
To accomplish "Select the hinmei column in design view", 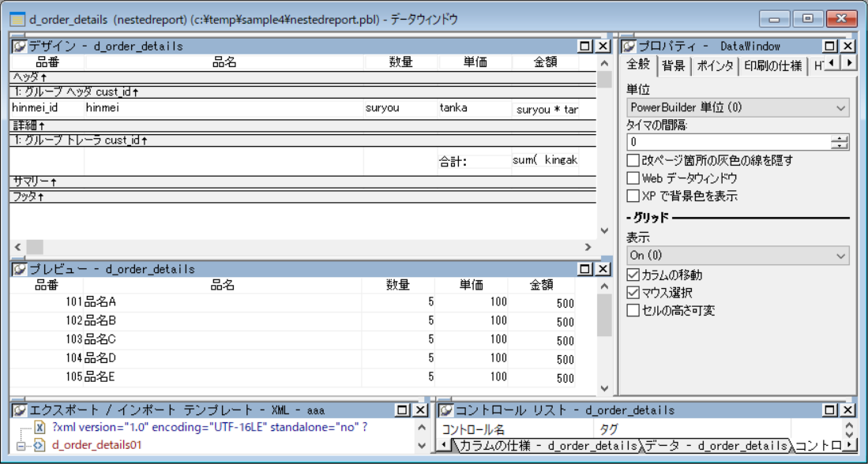I will pyautogui.click(x=221, y=108).
